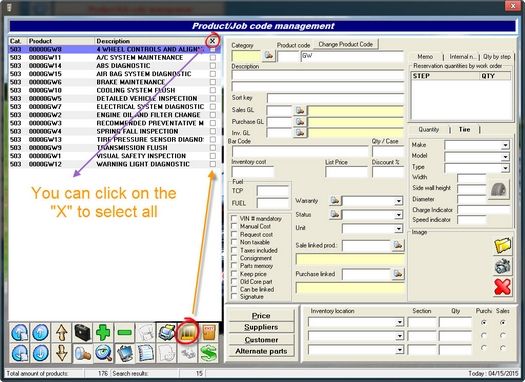Open the Make dropdown
This screenshot has width=525, height=382.
(x=505, y=145)
